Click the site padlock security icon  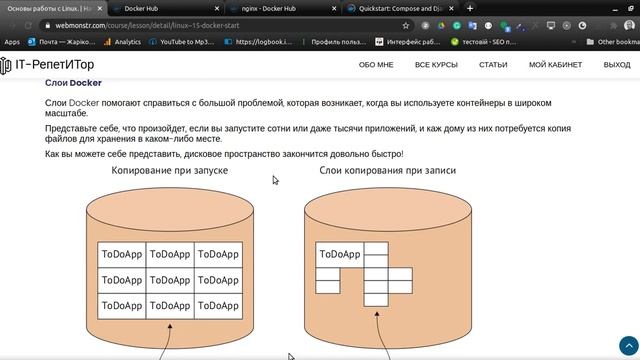pyautogui.click(x=48, y=25)
